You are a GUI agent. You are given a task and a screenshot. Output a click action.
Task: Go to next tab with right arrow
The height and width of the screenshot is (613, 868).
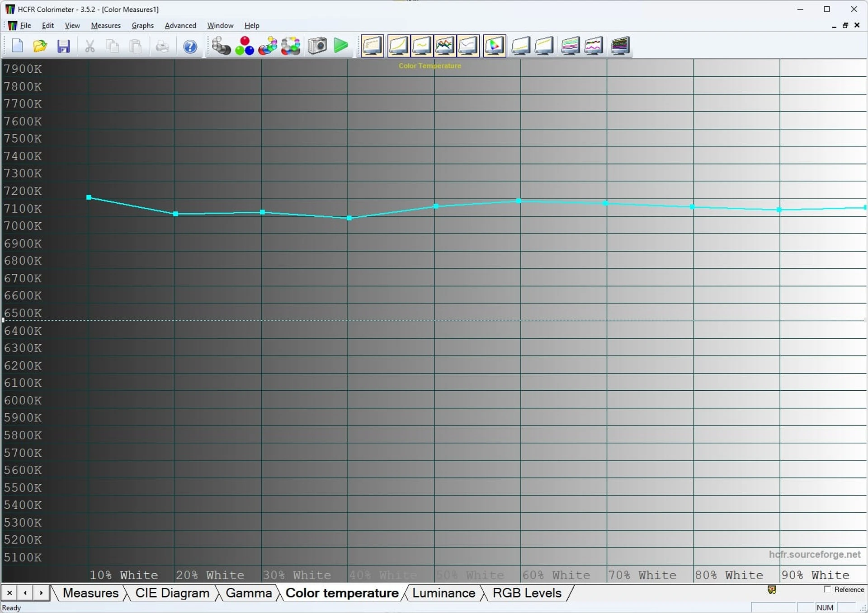pos(41,593)
